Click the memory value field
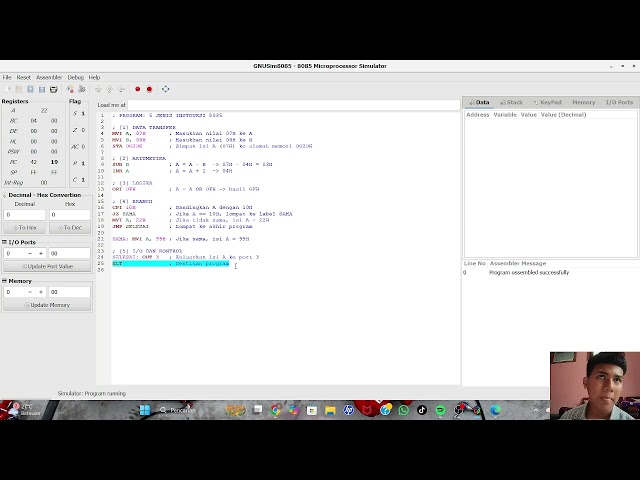Viewport: 640px width, 480px height. click(x=69, y=292)
